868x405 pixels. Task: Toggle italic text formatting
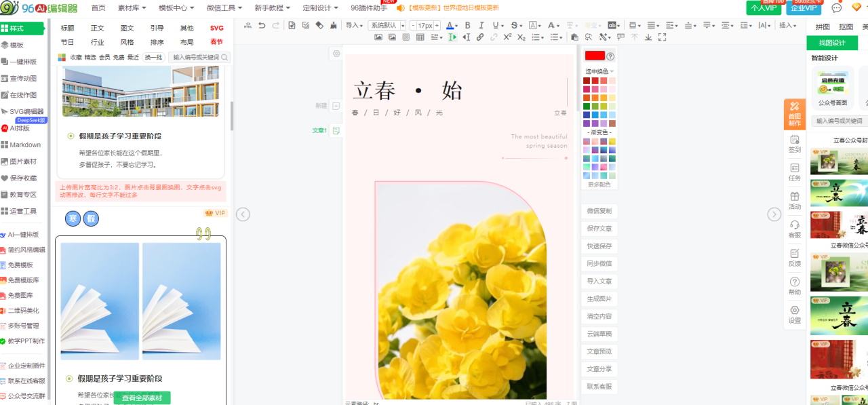pos(482,26)
